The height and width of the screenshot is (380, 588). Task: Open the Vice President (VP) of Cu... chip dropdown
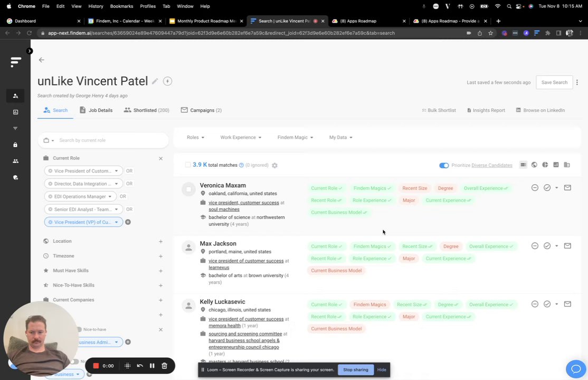point(116,222)
